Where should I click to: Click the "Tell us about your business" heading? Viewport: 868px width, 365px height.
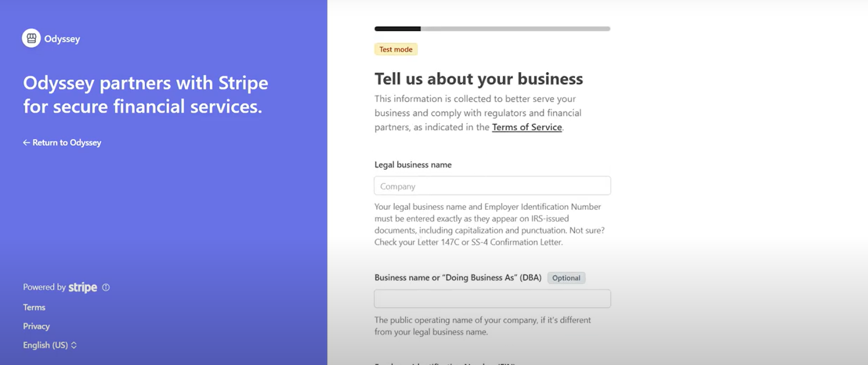[x=478, y=79]
